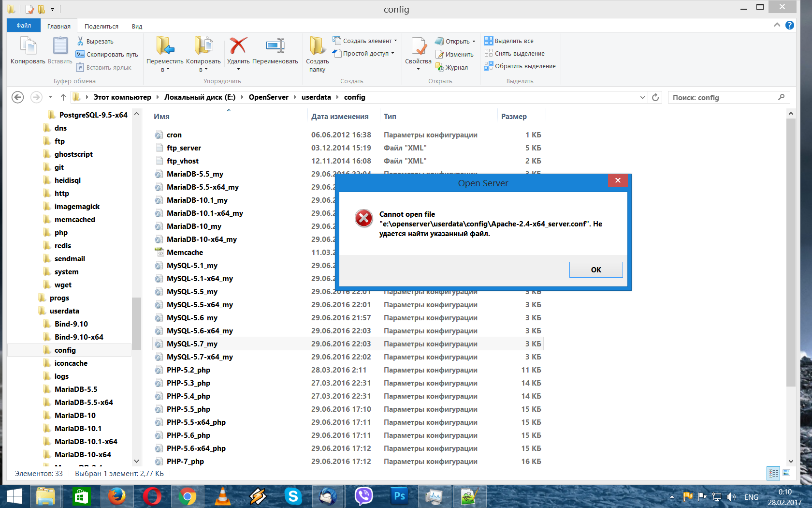This screenshot has width=812, height=508.
Task: Switch to details view via status bar toggle
Action: [x=773, y=473]
